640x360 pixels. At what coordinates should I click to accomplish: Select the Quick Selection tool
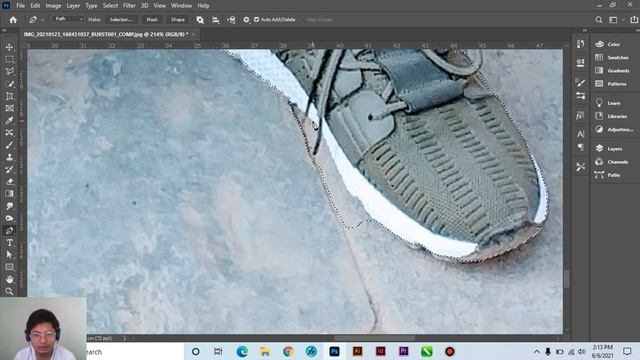click(x=9, y=84)
